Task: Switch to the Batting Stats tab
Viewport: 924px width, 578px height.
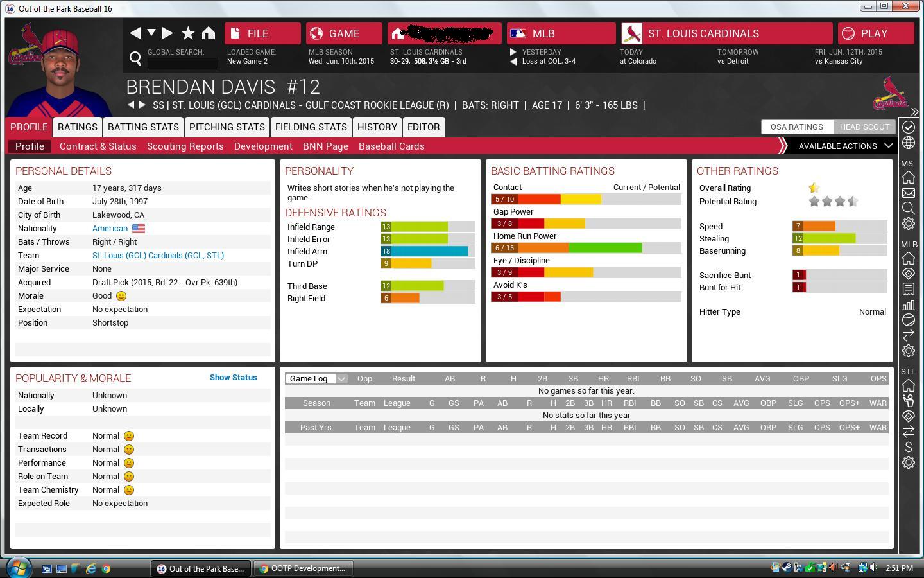Action: (x=143, y=127)
